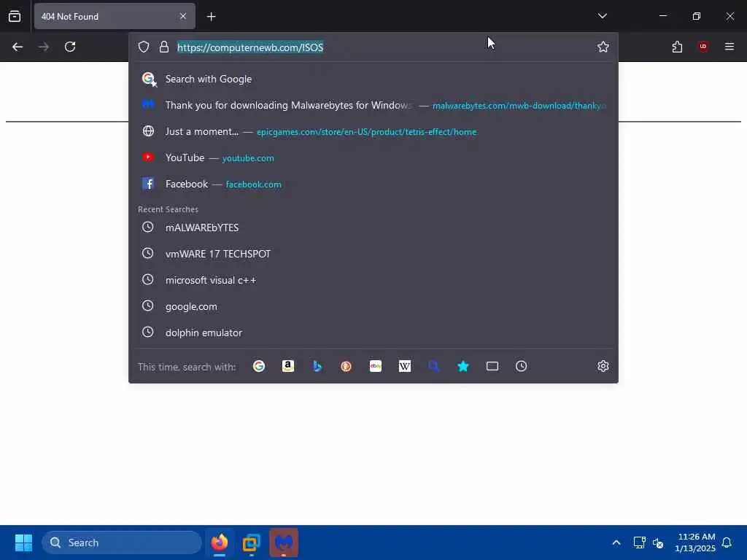
Task: Open clock and date calendar flyout
Action: point(695,542)
